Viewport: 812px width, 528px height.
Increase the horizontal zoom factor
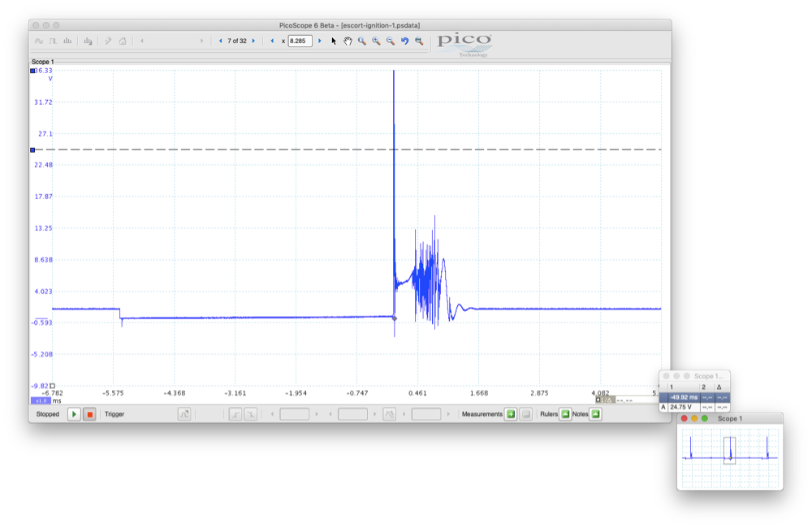(320, 41)
